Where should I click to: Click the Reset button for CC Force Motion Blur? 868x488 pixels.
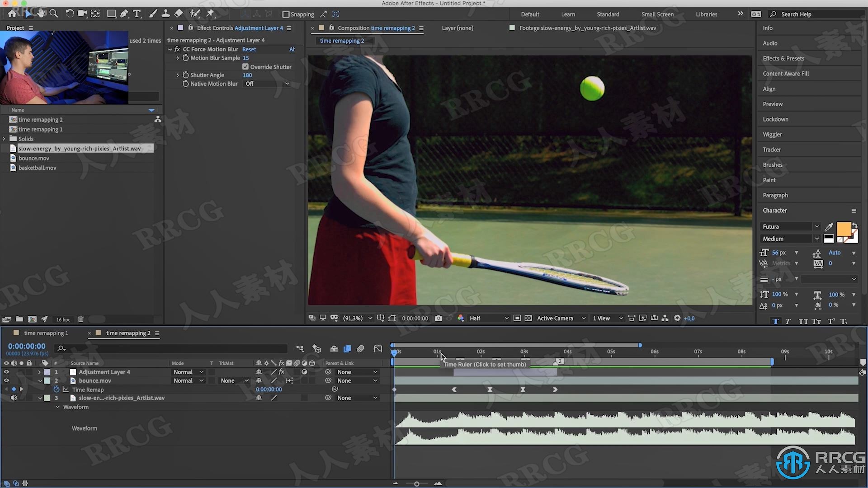tap(248, 49)
